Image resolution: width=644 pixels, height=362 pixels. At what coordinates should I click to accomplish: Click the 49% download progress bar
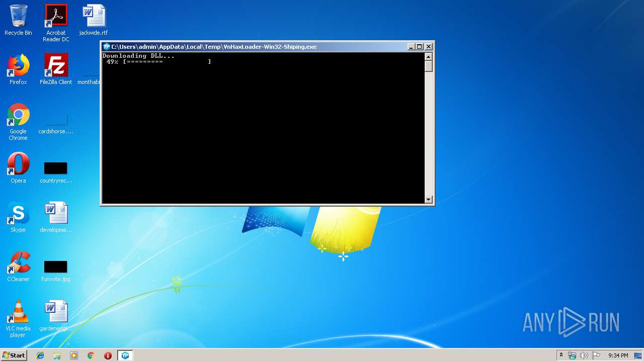[x=159, y=62]
